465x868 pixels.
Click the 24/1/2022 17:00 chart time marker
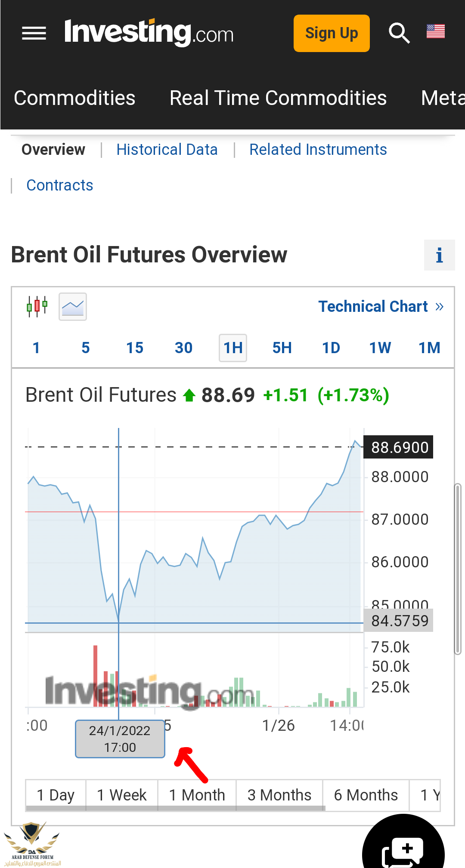[120, 739]
